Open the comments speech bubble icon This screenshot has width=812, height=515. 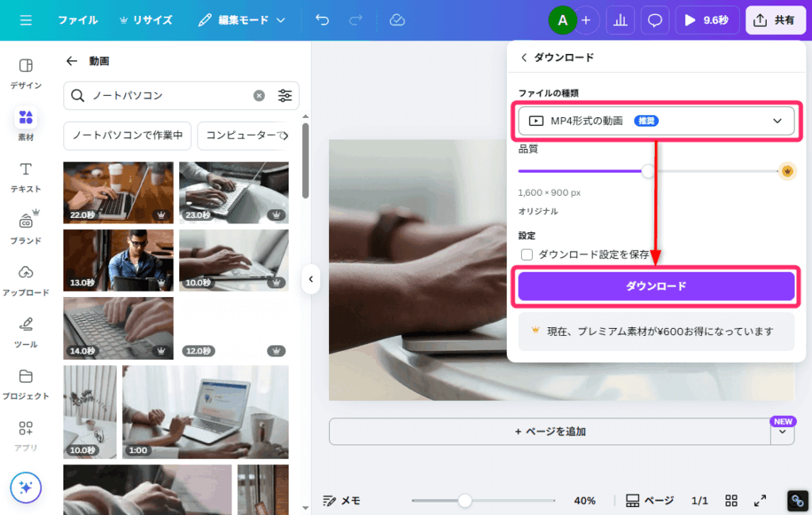(654, 20)
